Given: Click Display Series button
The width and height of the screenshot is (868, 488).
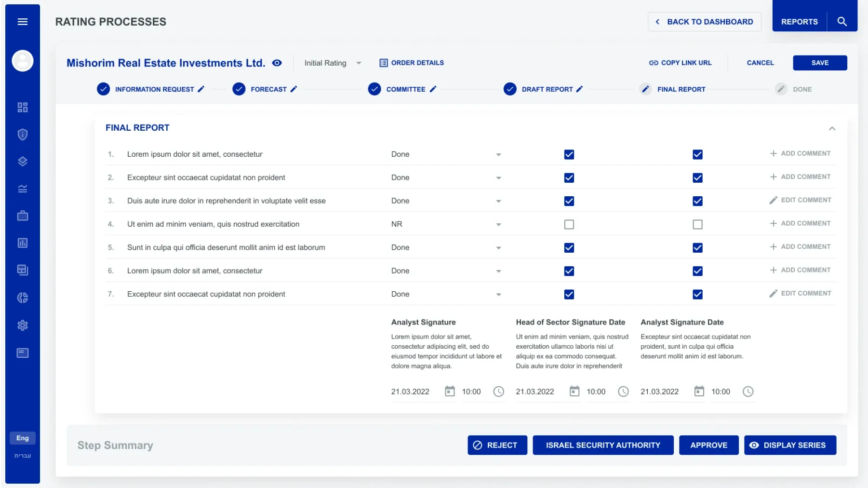Looking at the screenshot, I should (x=790, y=445).
